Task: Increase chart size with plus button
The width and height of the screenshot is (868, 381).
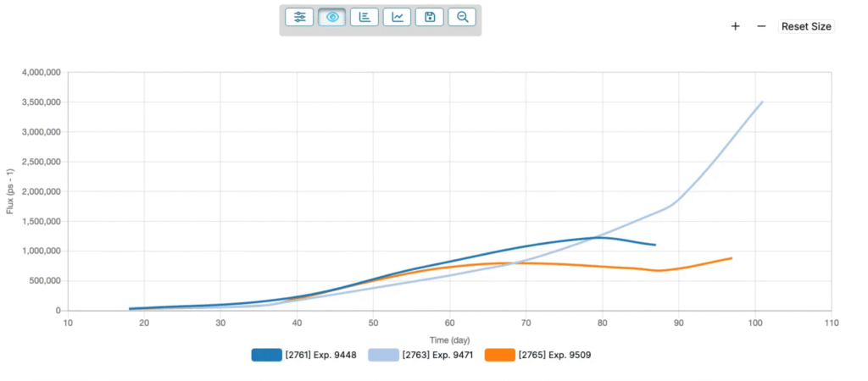Action: click(735, 26)
